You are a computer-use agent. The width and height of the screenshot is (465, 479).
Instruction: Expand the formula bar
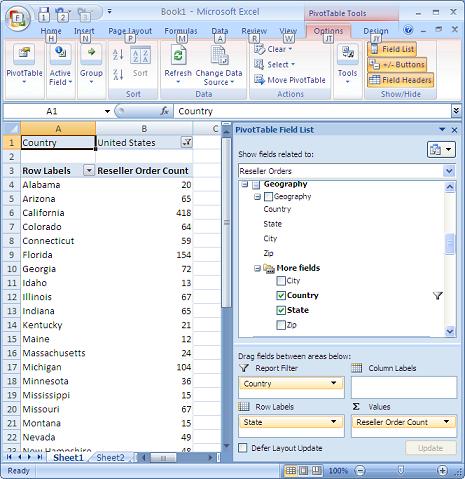[x=456, y=111]
